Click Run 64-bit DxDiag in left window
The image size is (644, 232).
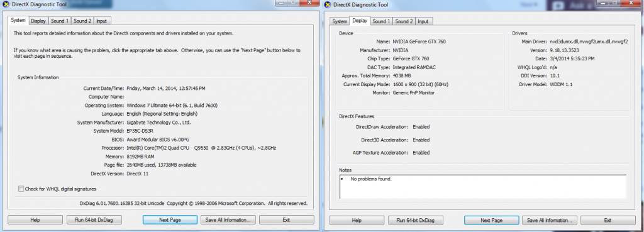click(x=94, y=219)
